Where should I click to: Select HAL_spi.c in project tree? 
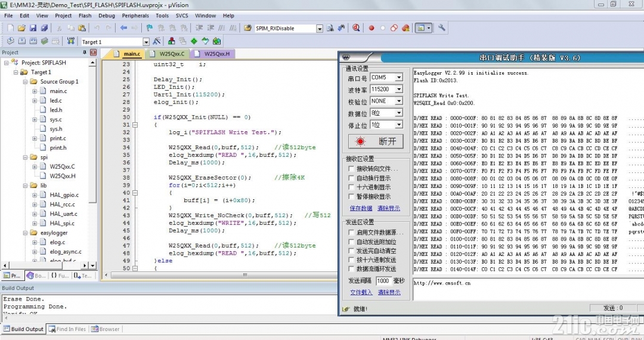pyautogui.click(x=62, y=223)
